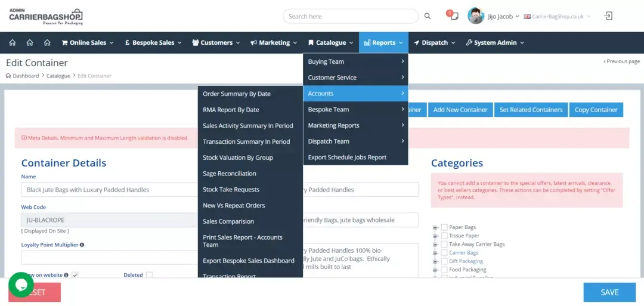Open Print Sales Report - Accounts Team
The width and height of the screenshot is (644, 306).
[x=250, y=241]
